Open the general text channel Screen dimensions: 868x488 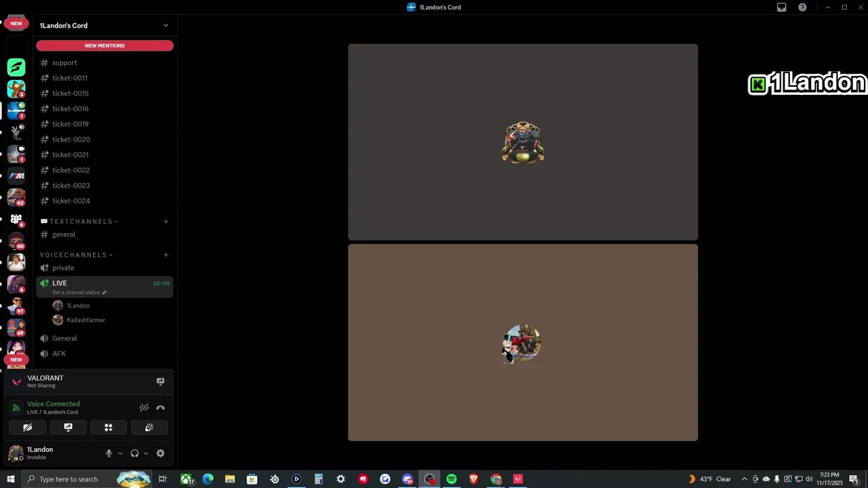[104, 235]
